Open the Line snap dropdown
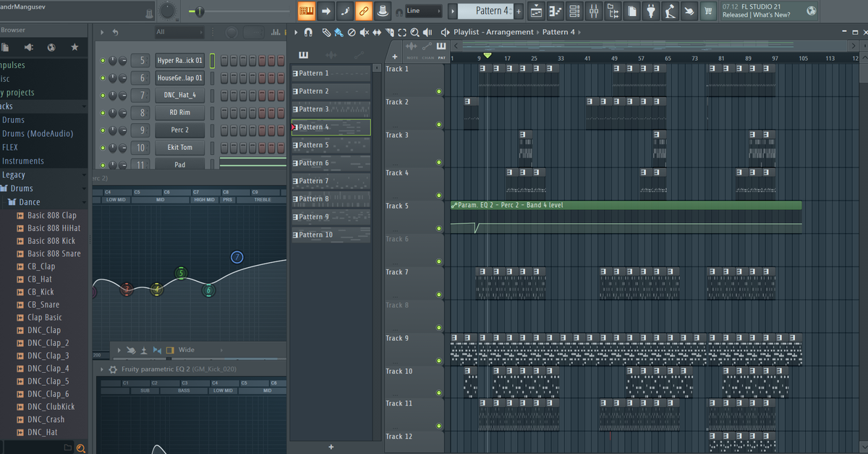Viewport: 868px width, 454px height. point(424,11)
